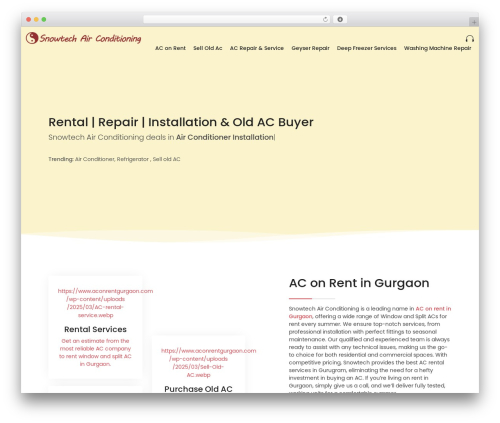This screenshot has width=500, height=423.
Task: Reload the page with the refresh icon
Action: click(x=325, y=20)
